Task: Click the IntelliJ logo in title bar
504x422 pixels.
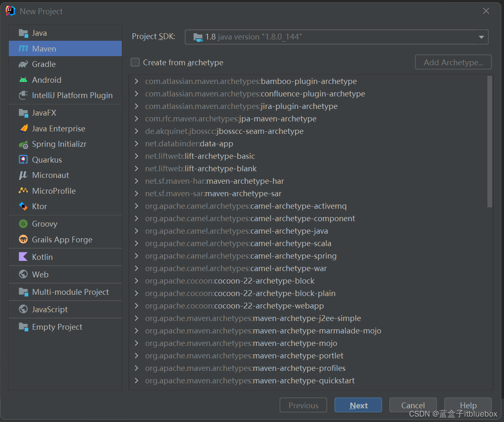Action: [10, 11]
